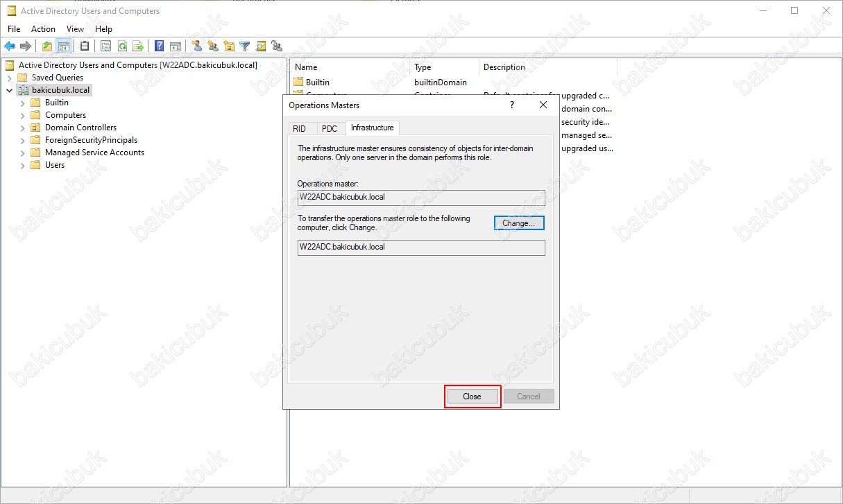Click 'upgraded us...' description text
843x504 pixels.
(587, 148)
